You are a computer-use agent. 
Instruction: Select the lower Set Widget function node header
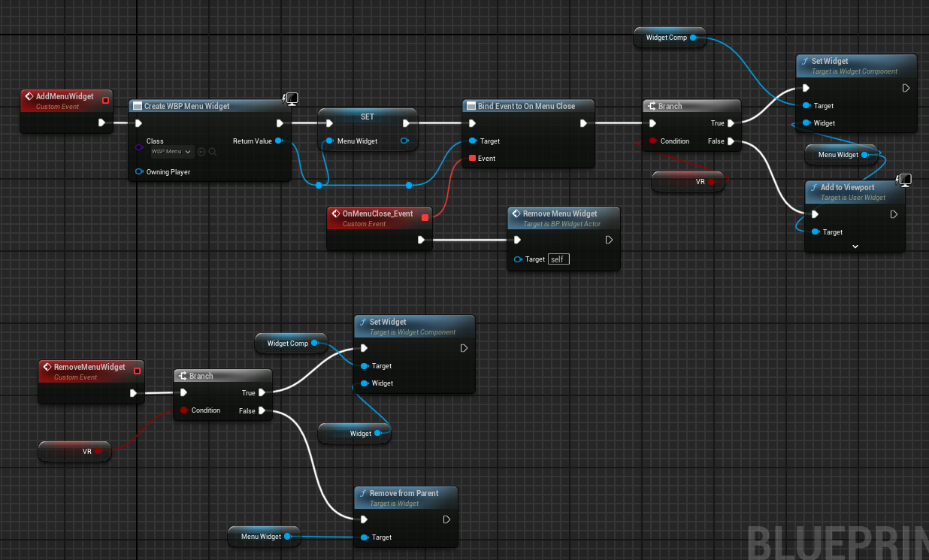(415, 326)
